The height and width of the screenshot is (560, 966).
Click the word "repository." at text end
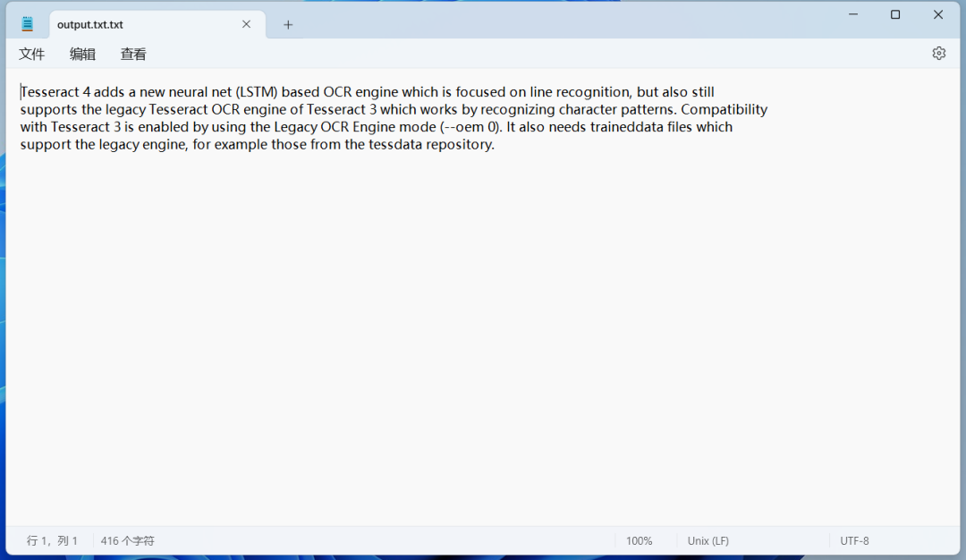[x=461, y=145]
